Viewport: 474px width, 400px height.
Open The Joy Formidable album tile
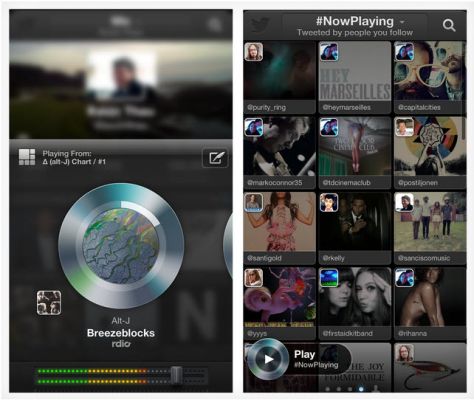pyautogui.click(x=355, y=367)
